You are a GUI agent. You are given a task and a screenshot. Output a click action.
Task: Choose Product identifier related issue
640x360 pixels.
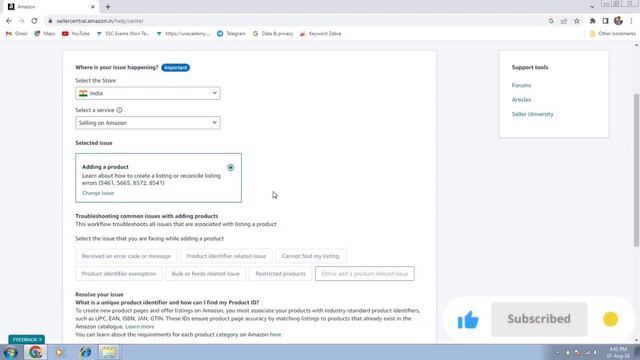(x=226, y=256)
